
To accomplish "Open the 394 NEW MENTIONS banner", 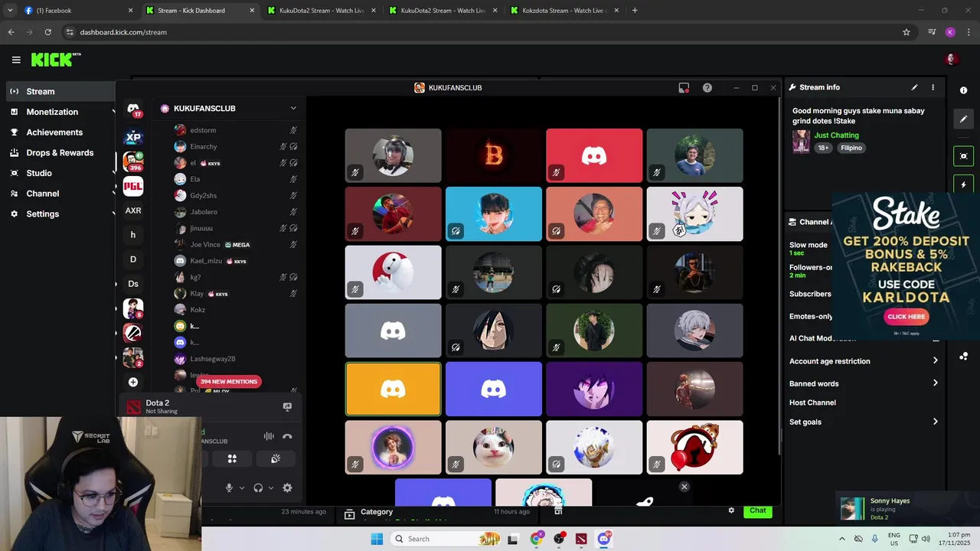I will click(x=229, y=381).
